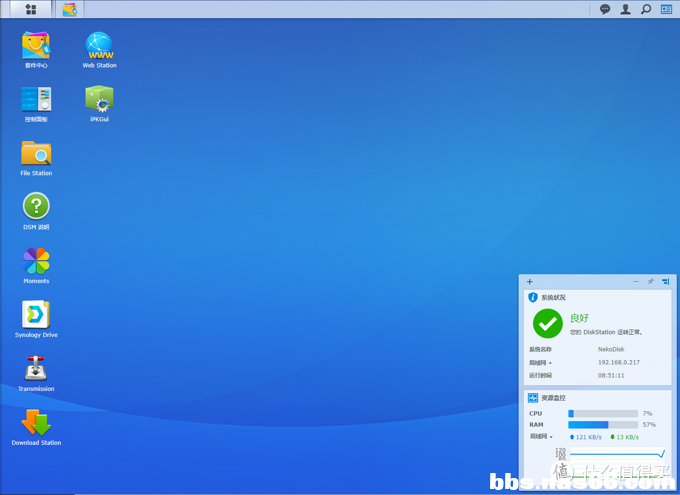This screenshot has height=495, width=680.
Task: Open the Control Panel icon
Action: (x=36, y=100)
